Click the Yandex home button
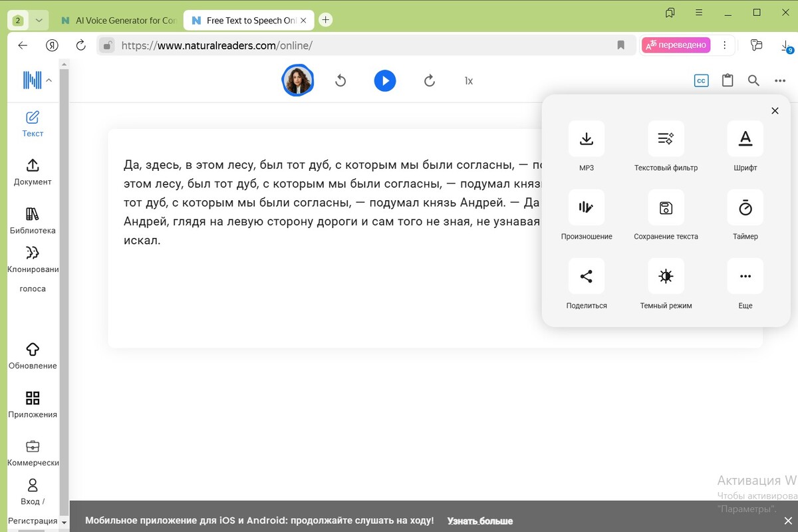The image size is (798, 532). pyautogui.click(x=52, y=45)
